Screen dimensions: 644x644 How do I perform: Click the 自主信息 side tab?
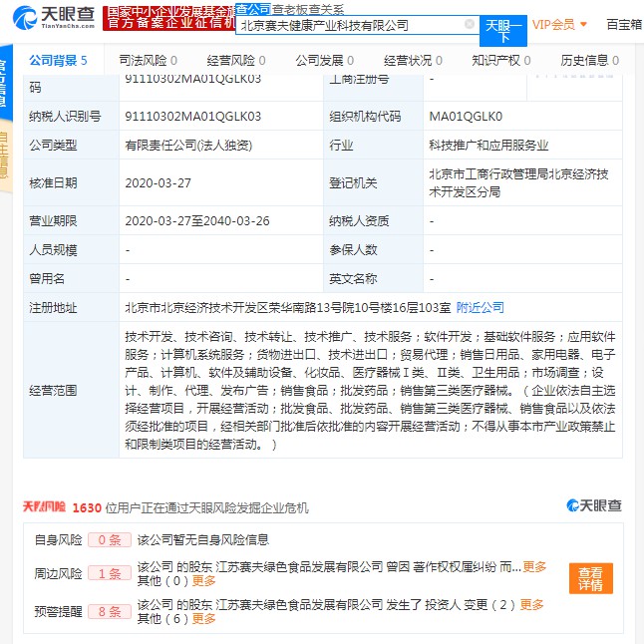click(5, 157)
